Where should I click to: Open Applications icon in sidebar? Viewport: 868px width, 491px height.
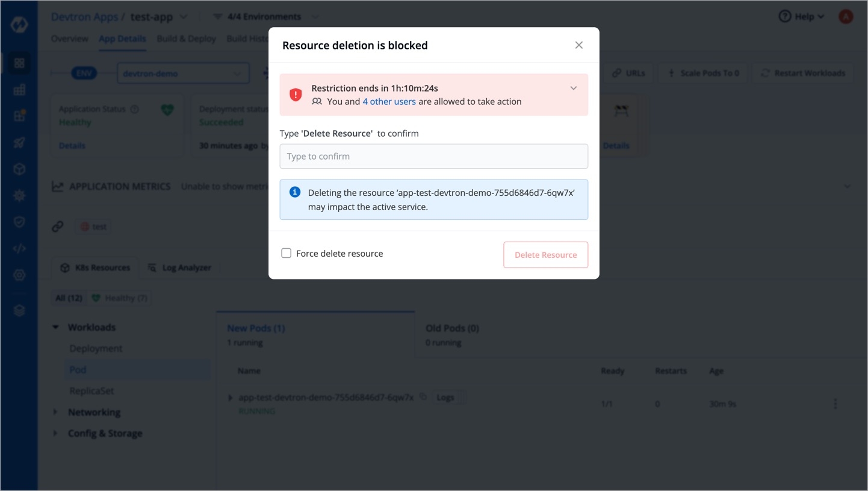click(19, 63)
